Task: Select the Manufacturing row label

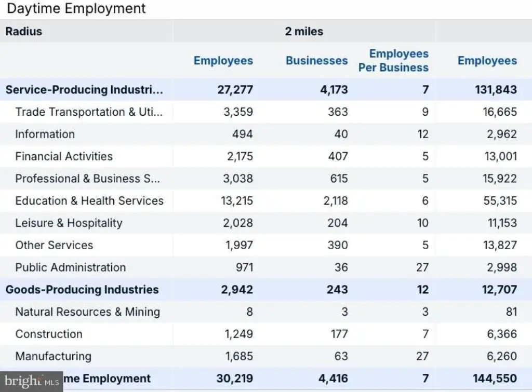Action: [x=54, y=356]
